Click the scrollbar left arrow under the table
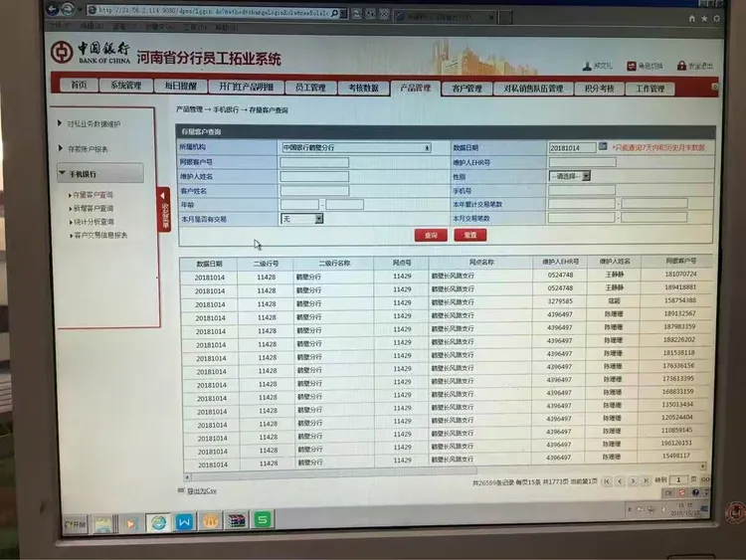The height and width of the screenshot is (560, 746). pos(188,476)
